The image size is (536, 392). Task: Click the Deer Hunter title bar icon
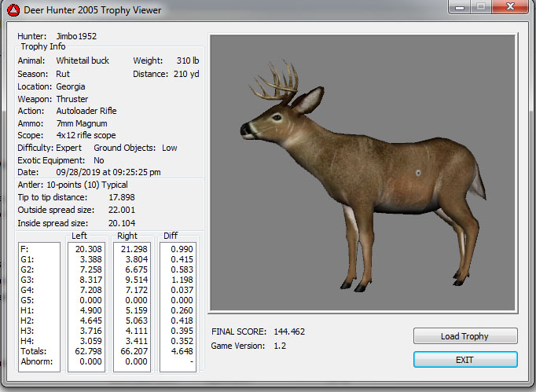click(12, 10)
